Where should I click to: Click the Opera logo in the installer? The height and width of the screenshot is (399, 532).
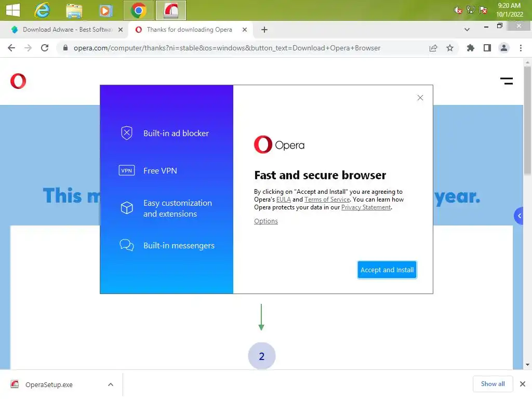coord(279,145)
